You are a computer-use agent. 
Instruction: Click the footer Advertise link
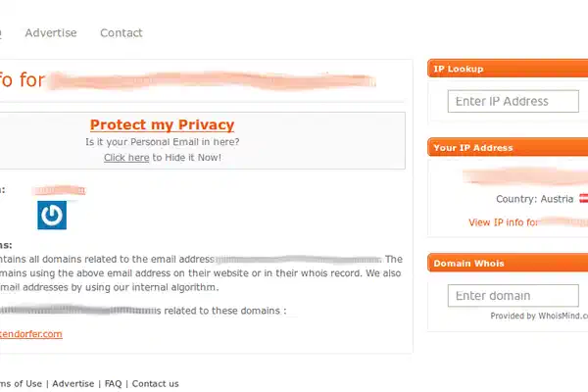[x=73, y=383]
